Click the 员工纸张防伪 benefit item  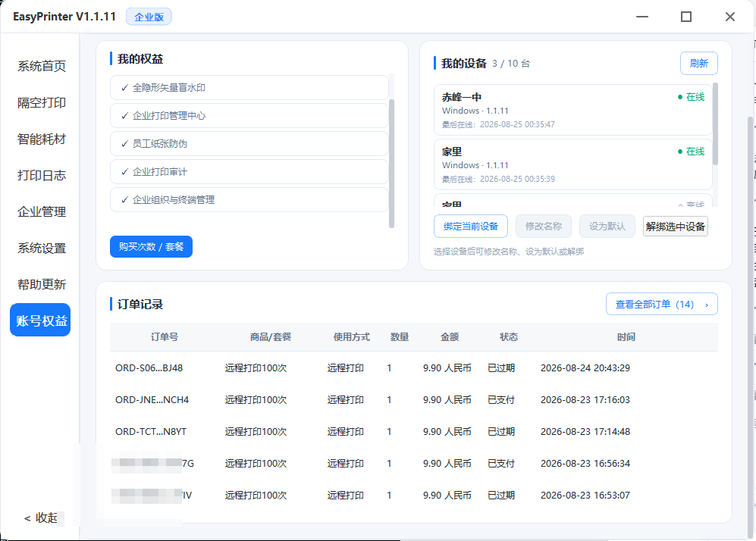point(249,143)
